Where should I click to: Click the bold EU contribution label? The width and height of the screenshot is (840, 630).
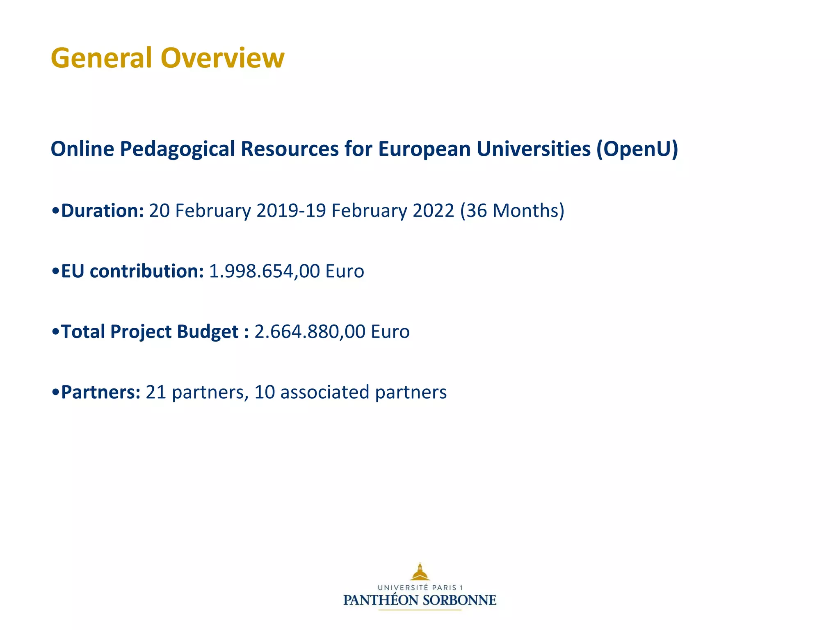pos(132,271)
